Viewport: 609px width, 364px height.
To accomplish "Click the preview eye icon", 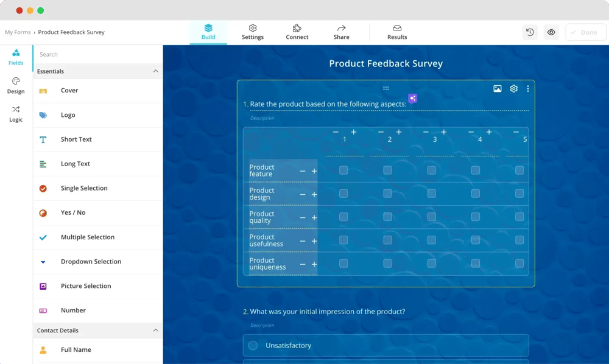I will [x=551, y=32].
